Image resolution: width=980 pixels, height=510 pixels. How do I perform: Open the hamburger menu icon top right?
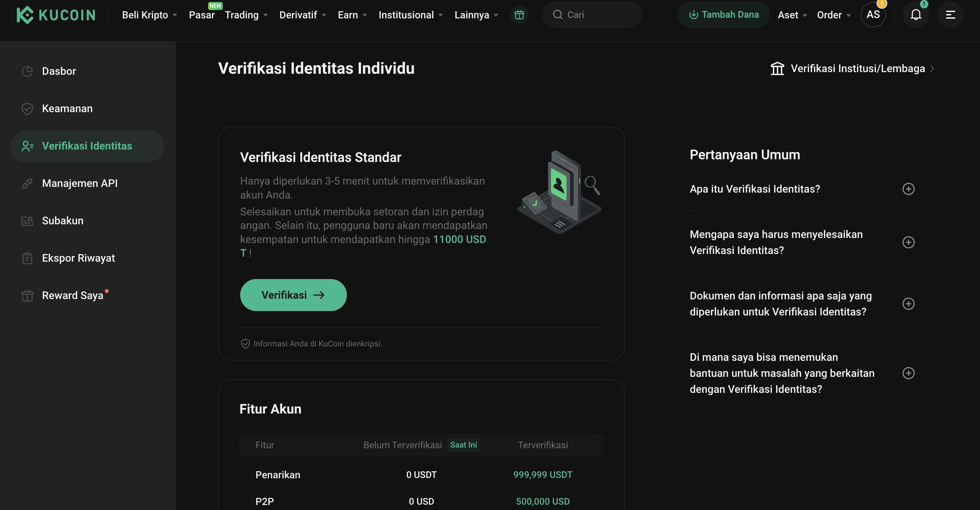951,14
